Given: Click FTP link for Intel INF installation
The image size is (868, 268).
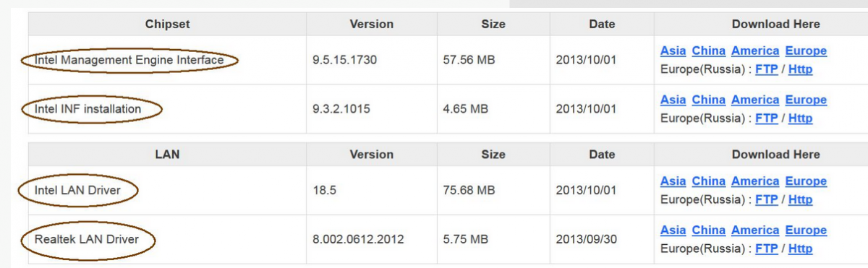Looking at the screenshot, I should pyautogui.click(x=766, y=118).
